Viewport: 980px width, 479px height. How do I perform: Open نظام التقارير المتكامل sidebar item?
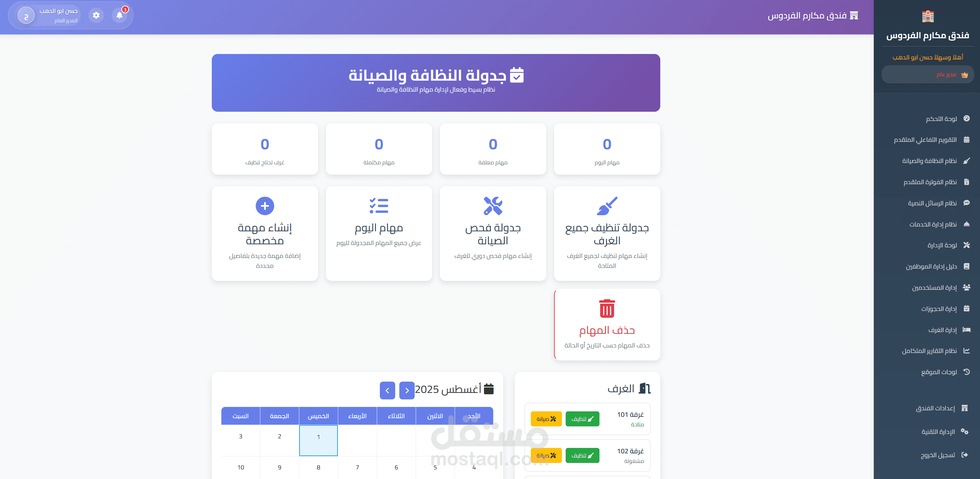coord(929,351)
